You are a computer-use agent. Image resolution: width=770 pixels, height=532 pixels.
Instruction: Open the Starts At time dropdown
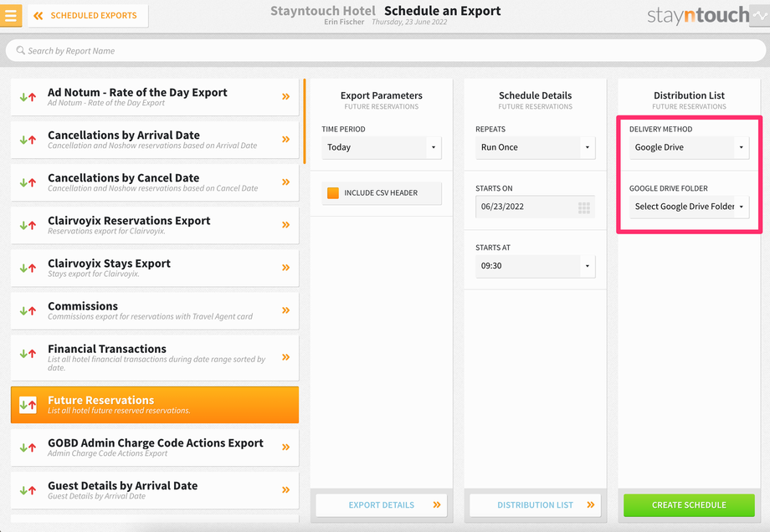pyautogui.click(x=536, y=266)
